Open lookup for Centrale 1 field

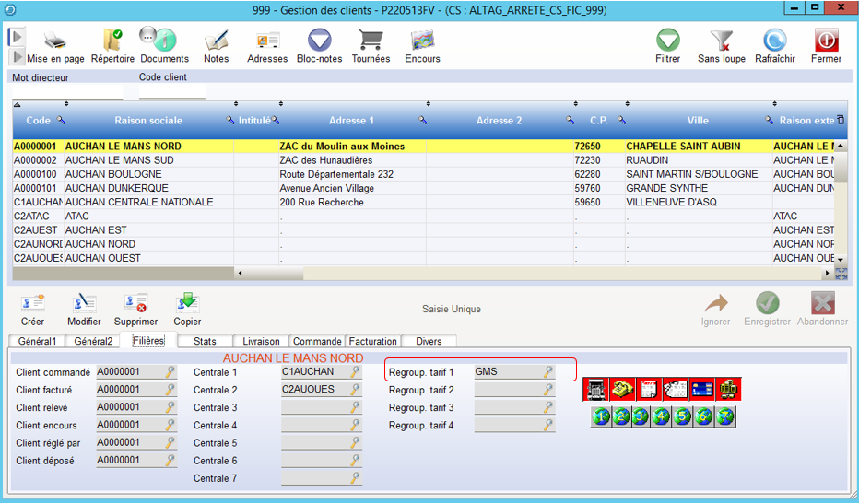tap(354, 372)
